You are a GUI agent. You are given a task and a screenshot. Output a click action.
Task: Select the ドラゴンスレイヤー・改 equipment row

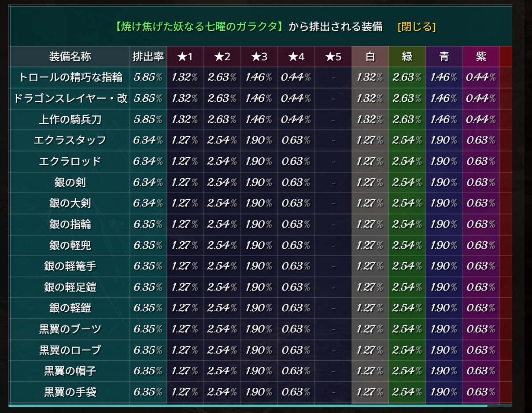pyautogui.click(x=70, y=99)
